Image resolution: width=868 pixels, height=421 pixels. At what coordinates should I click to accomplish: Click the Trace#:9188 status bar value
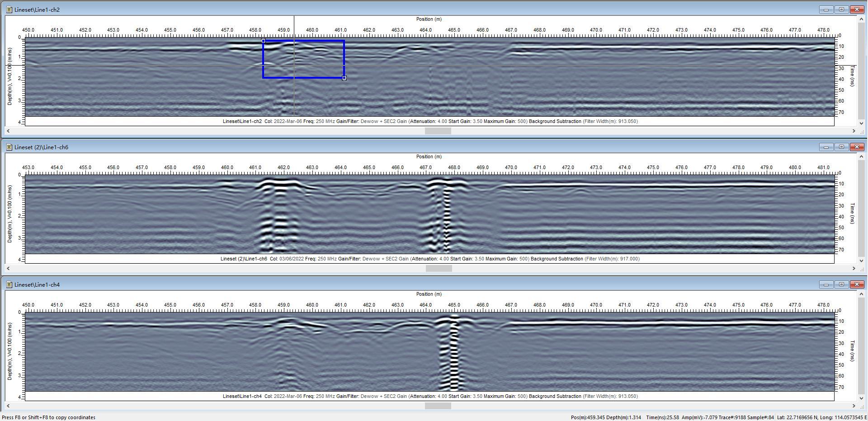tap(732, 417)
